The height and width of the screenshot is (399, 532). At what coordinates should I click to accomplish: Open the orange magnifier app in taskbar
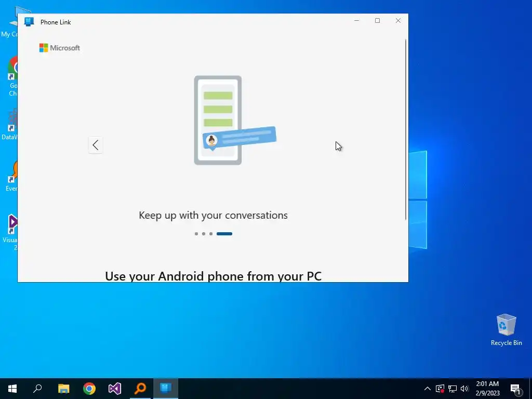pyautogui.click(x=140, y=389)
